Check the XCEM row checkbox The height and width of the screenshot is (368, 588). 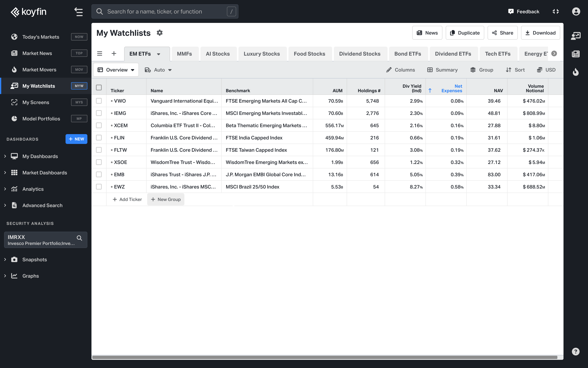(x=99, y=125)
